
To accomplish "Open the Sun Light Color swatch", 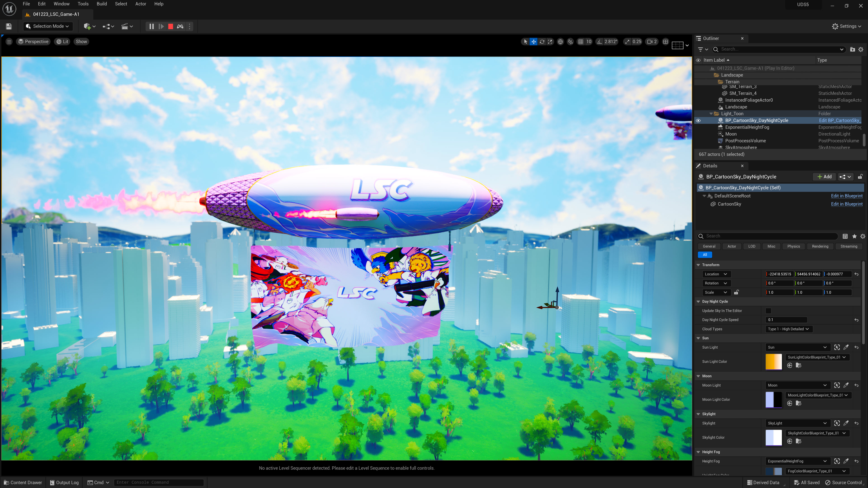I will click(x=773, y=361).
